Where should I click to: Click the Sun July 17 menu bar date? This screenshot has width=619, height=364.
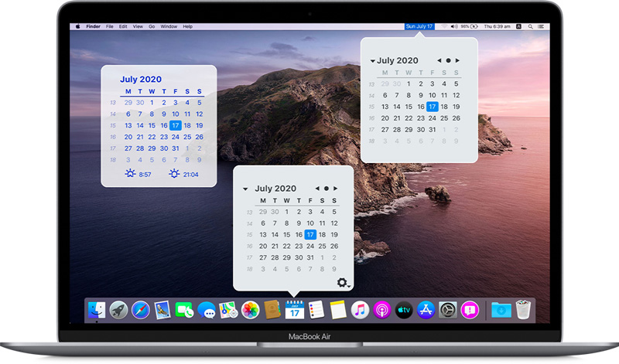(x=419, y=26)
